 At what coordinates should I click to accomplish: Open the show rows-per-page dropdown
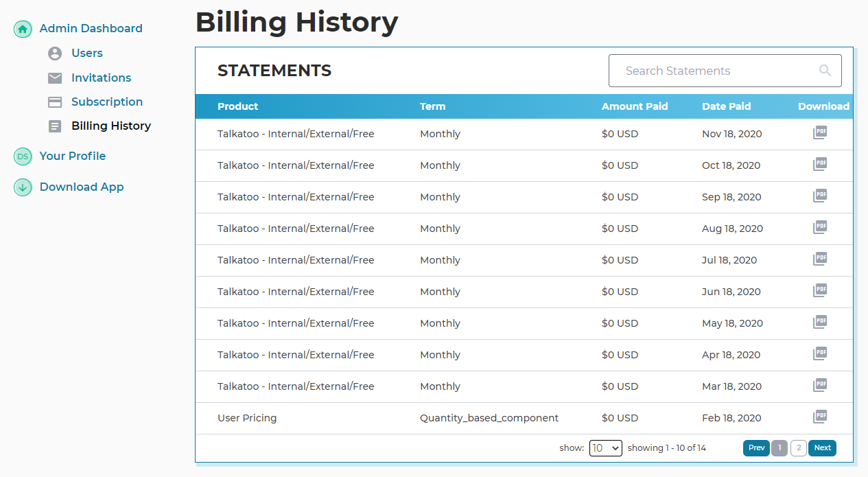pyautogui.click(x=606, y=448)
